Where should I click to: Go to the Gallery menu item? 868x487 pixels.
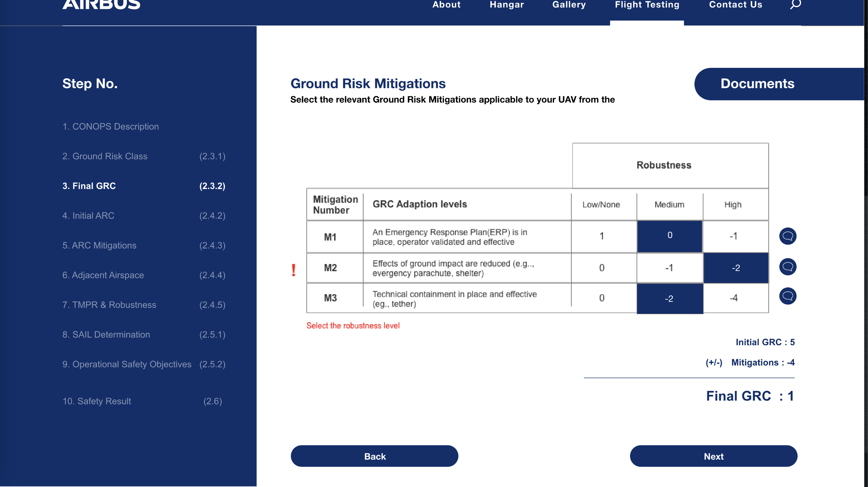569,5
